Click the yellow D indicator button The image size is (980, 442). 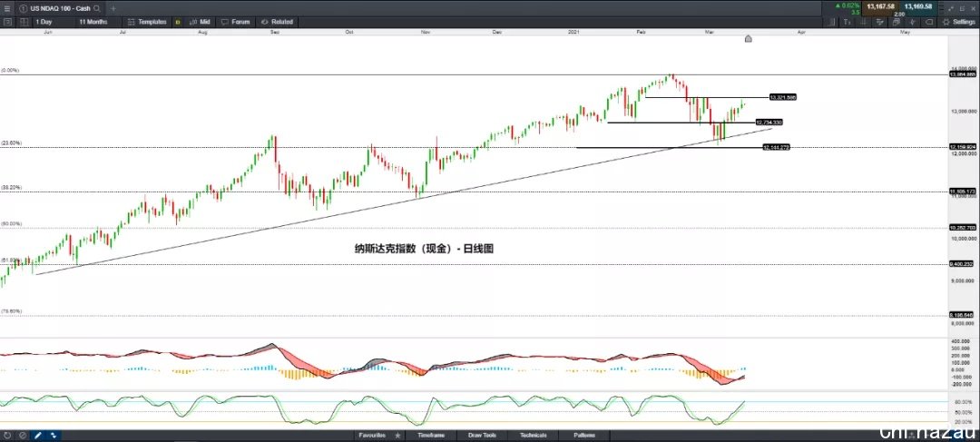click(x=178, y=22)
